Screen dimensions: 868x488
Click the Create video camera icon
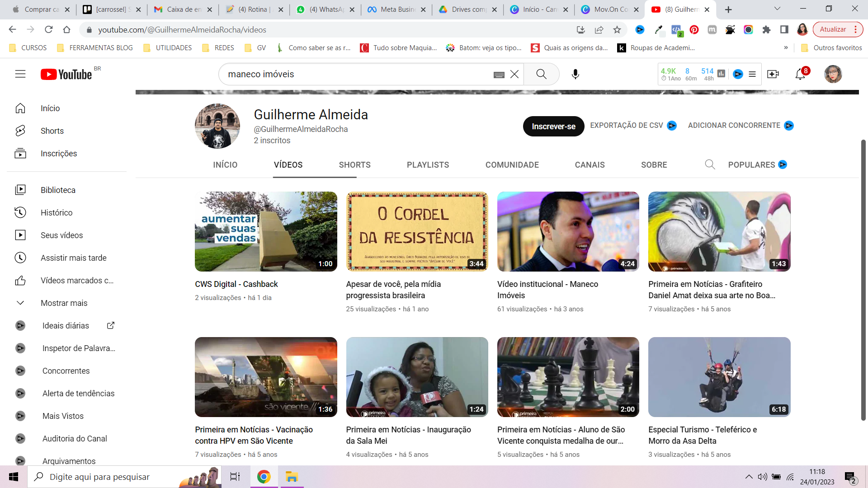773,74
